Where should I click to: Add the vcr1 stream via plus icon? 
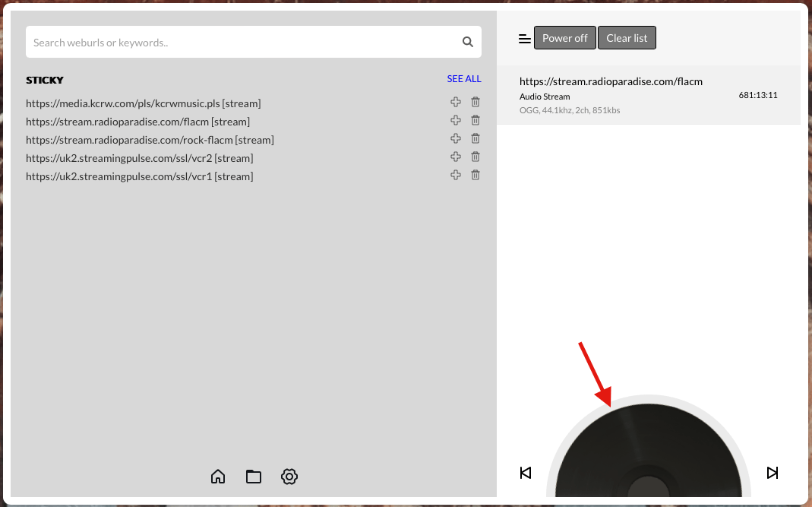tap(456, 175)
